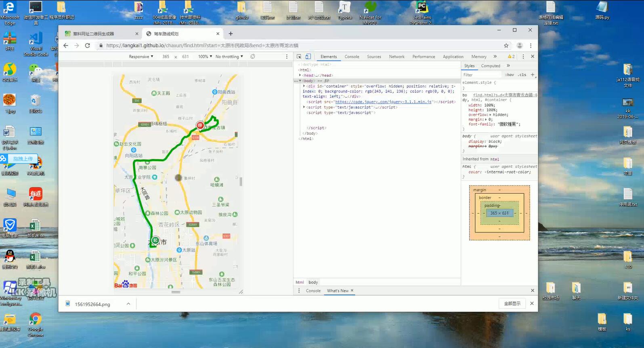Open the Typora desktop shortcut
Screen dimensions: 644x348
[x=344, y=10]
